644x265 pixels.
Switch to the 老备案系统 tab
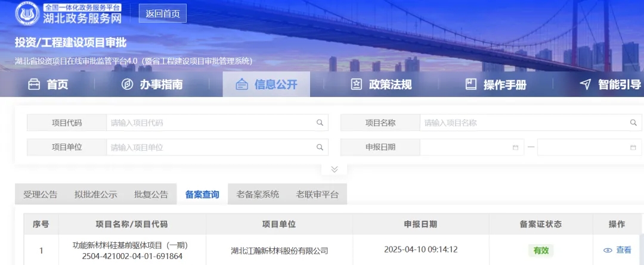point(258,195)
